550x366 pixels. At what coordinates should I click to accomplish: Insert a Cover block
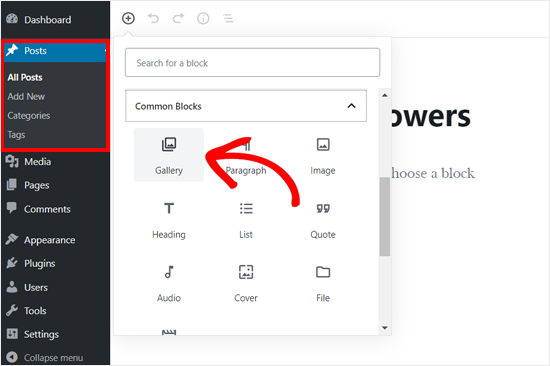[246, 283]
